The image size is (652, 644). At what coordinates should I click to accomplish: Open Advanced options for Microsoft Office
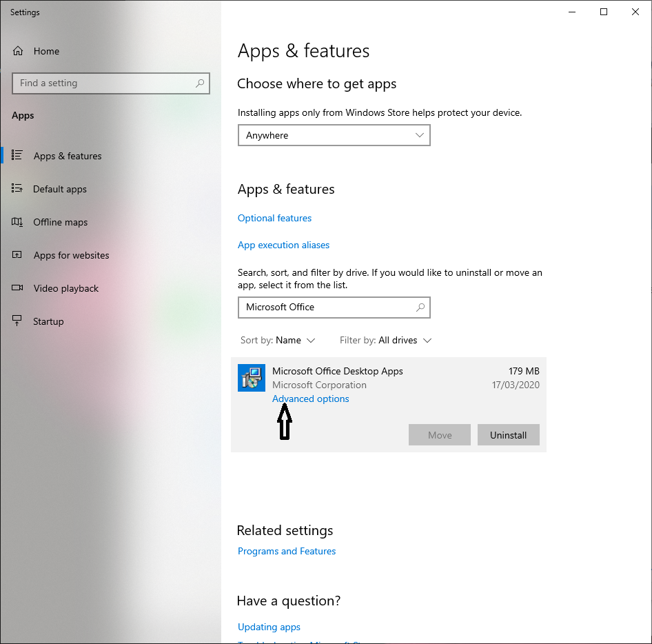click(x=311, y=399)
